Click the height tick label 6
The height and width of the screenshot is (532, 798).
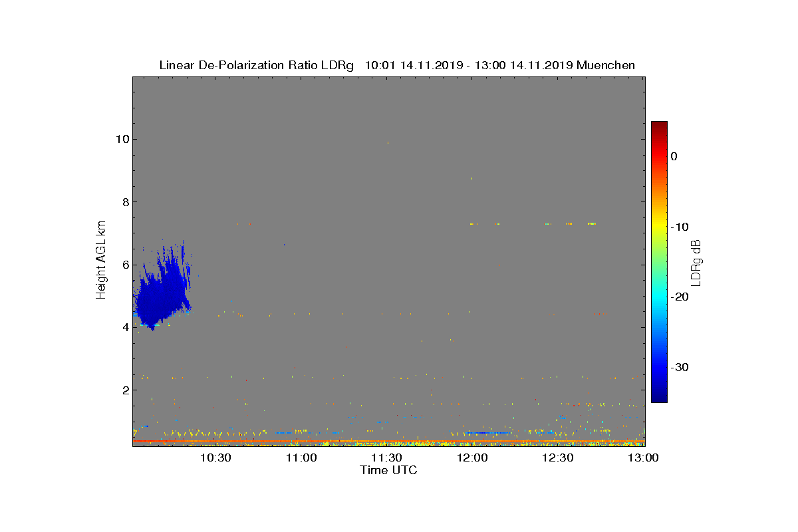[x=124, y=265]
